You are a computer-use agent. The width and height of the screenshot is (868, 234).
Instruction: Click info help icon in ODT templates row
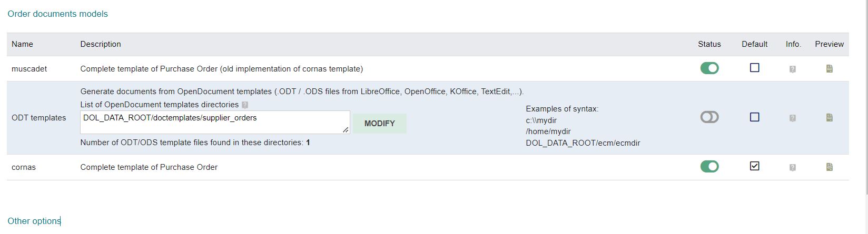pyautogui.click(x=792, y=118)
